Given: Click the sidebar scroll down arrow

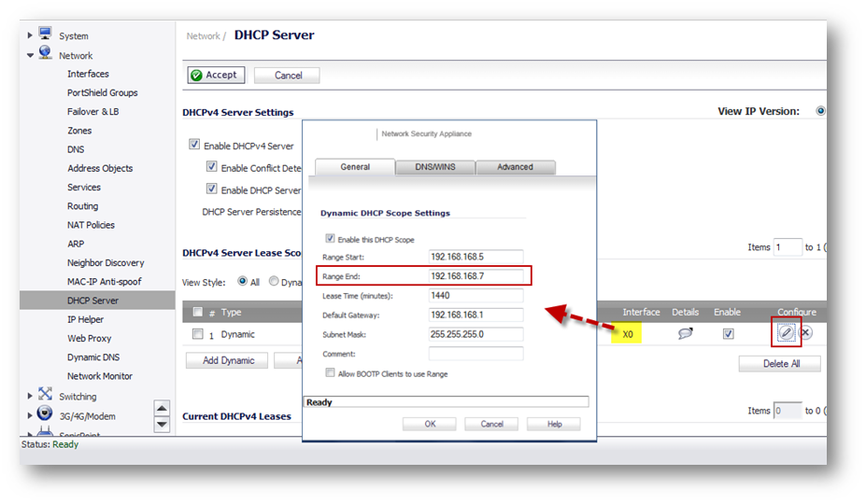Looking at the screenshot, I should coord(162,425).
